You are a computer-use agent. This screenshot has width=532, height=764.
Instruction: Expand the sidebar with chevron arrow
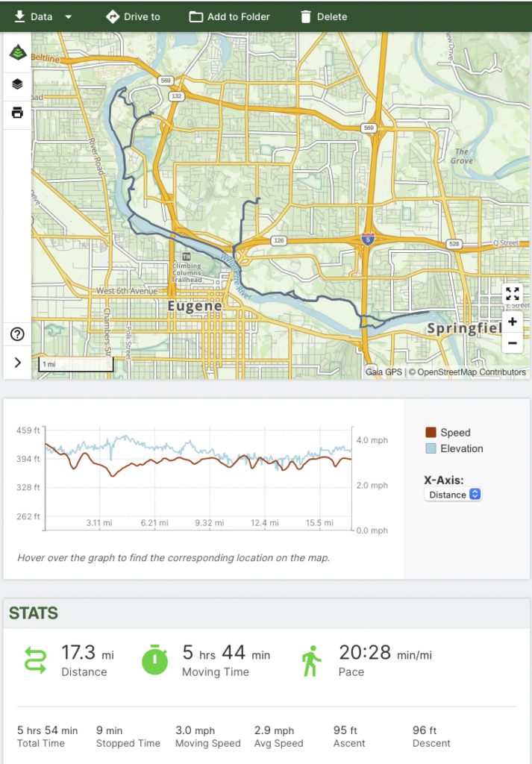click(x=17, y=363)
